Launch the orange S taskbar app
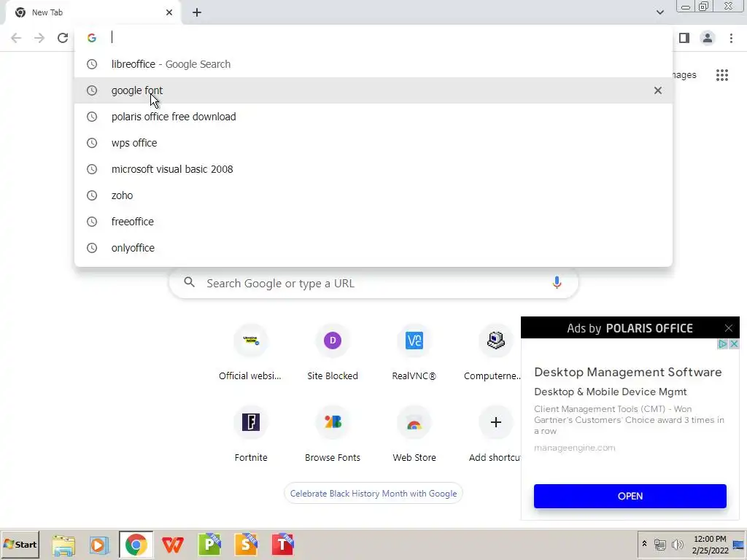This screenshot has height=560, width=747. click(247, 544)
